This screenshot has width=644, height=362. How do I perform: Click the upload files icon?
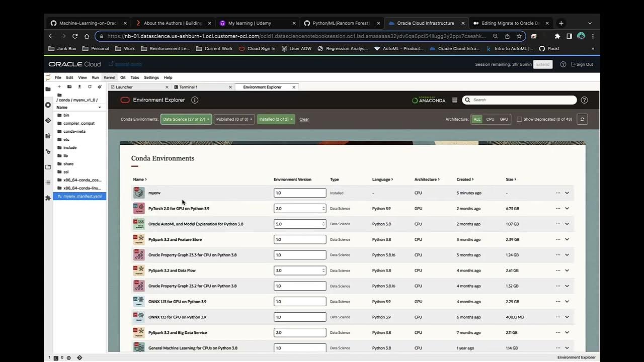(79, 86)
